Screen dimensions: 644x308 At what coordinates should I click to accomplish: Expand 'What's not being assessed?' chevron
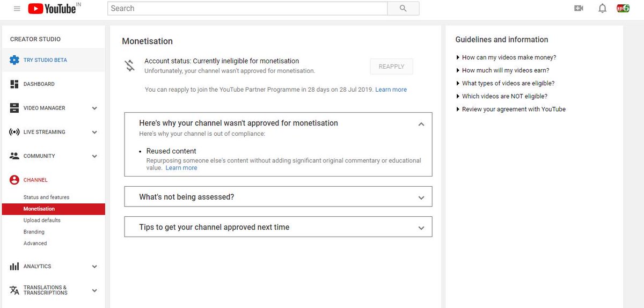421,197
